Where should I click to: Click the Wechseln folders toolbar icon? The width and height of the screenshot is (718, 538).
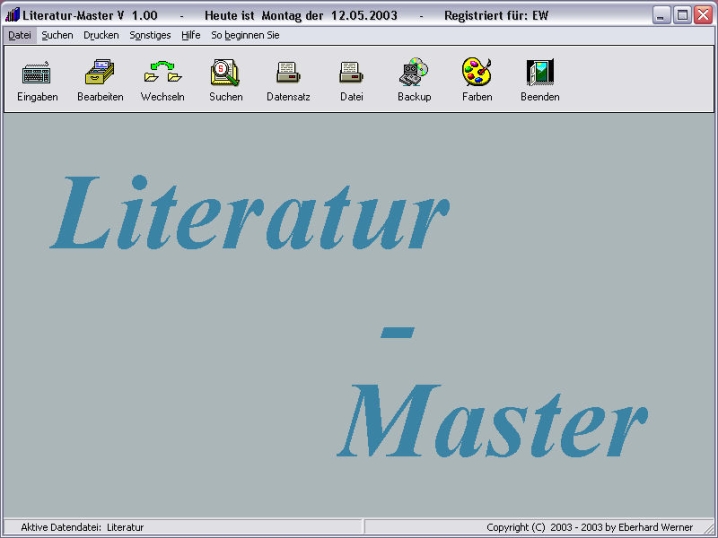[163, 73]
